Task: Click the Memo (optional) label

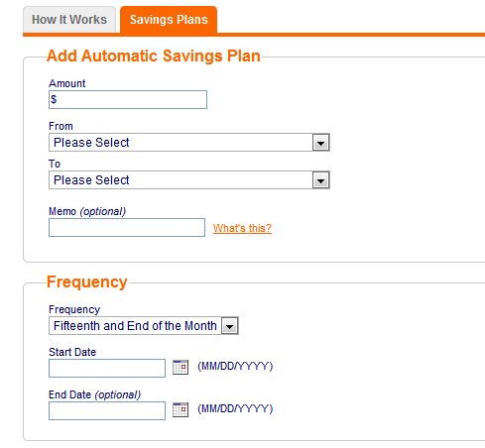Action: click(x=87, y=211)
